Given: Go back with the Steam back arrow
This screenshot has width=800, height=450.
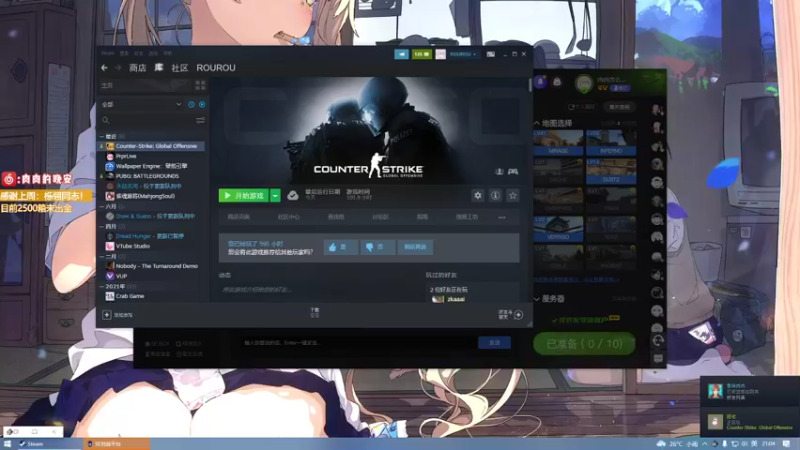Looking at the screenshot, I should point(104,68).
